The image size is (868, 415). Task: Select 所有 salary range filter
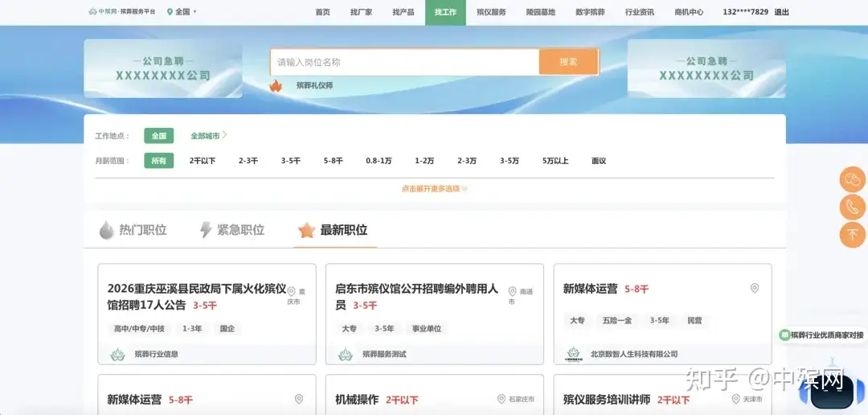point(159,161)
